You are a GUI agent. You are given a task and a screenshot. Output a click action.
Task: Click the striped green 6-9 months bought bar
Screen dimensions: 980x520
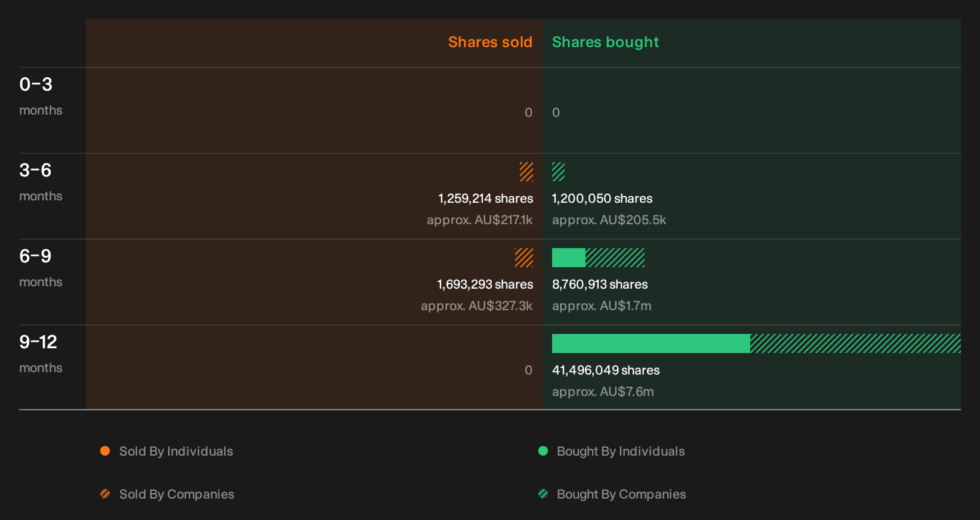615,258
